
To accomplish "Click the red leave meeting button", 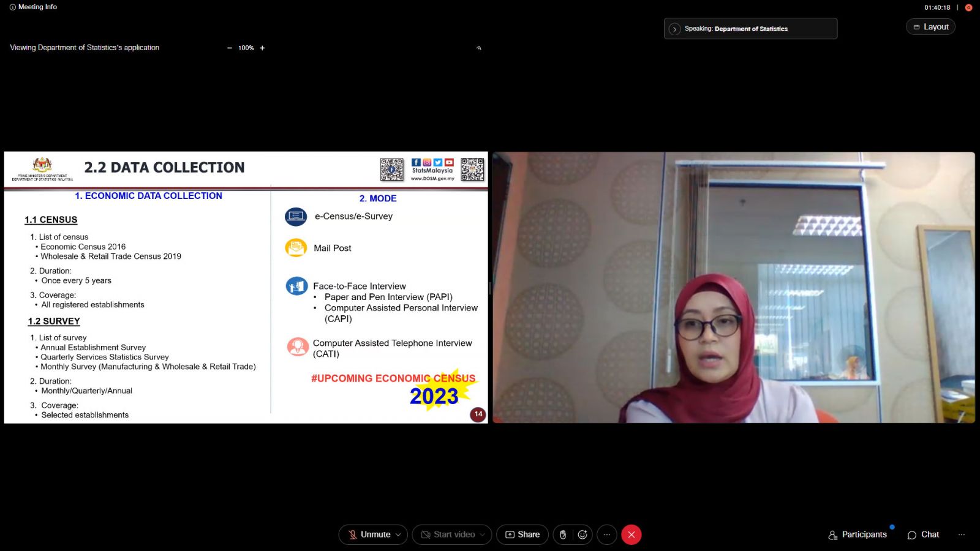I will pyautogui.click(x=631, y=534).
